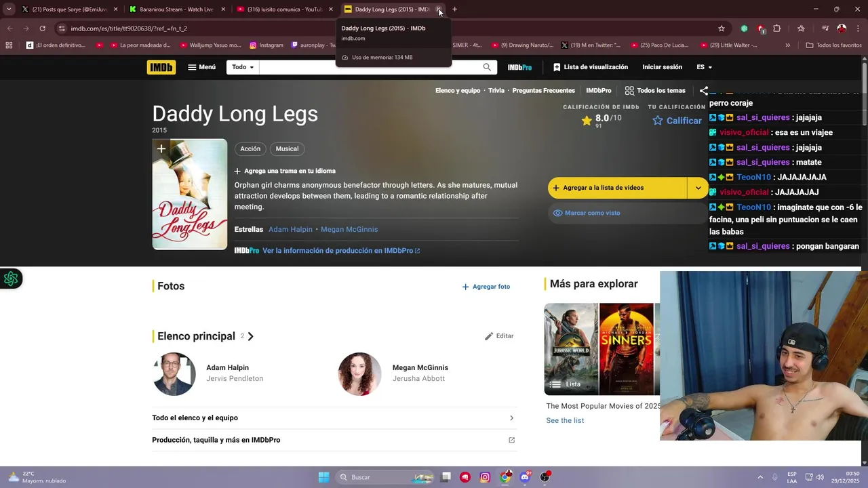Add poster to watchlist with plus ribbon

coord(161,149)
